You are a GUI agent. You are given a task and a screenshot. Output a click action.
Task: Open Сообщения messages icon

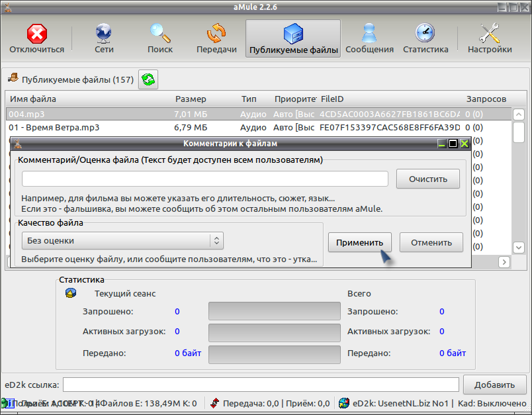[369, 33]
